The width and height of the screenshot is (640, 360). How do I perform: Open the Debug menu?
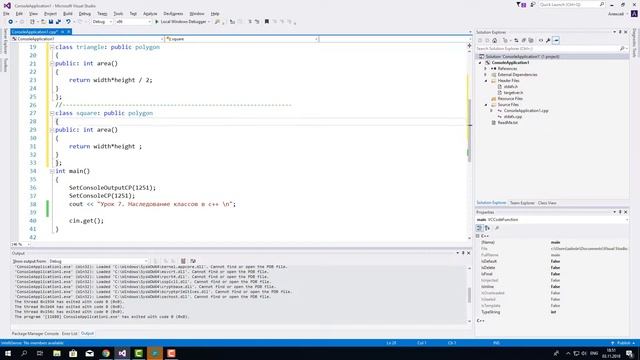click(84, 13)
